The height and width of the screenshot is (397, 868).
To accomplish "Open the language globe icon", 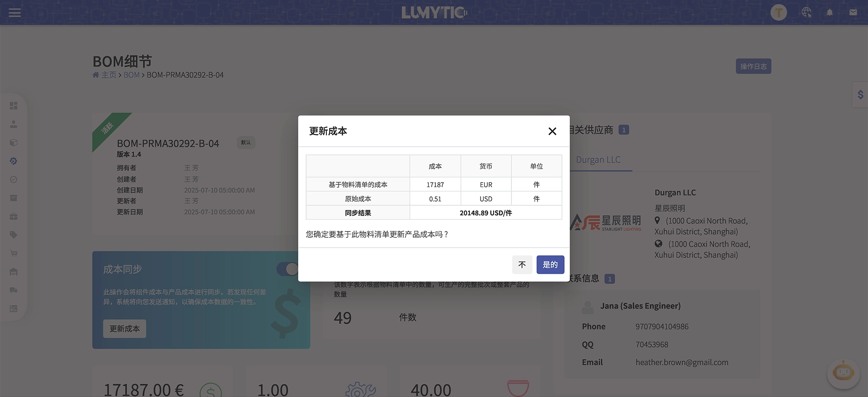I will (807, 13).
